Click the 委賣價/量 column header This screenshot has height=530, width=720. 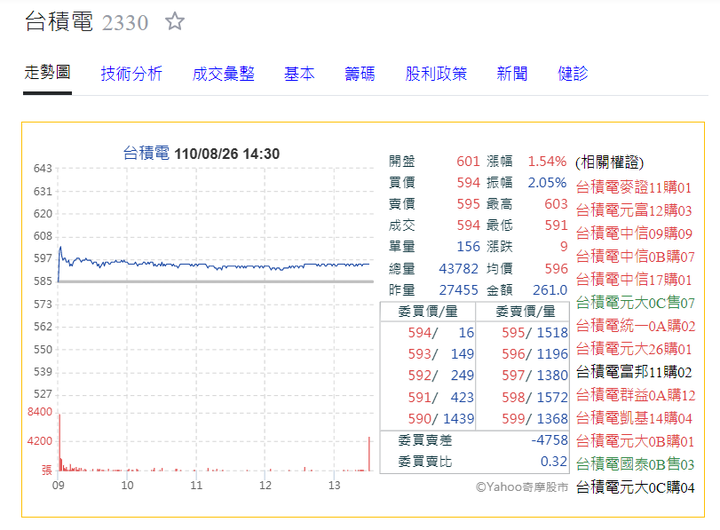[525, 311]
